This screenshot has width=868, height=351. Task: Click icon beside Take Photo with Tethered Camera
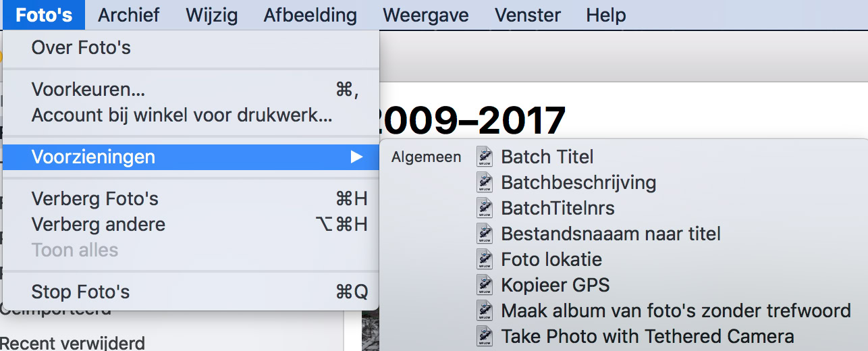[484, 336]
